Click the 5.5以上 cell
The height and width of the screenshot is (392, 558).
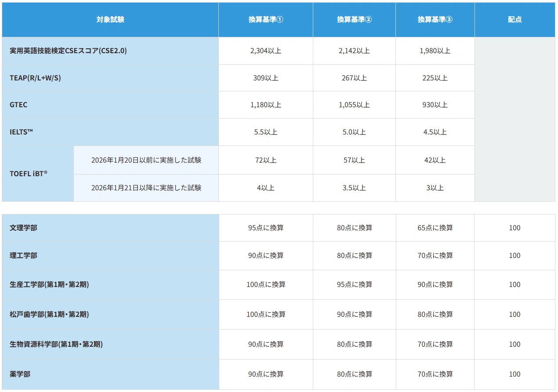[266, 132]
